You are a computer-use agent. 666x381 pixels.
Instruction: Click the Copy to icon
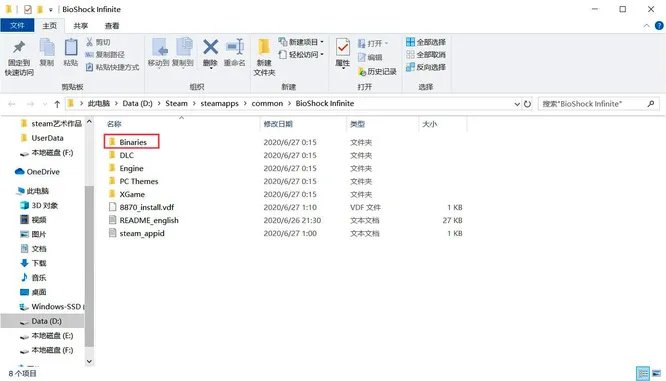tap(183, 47)
